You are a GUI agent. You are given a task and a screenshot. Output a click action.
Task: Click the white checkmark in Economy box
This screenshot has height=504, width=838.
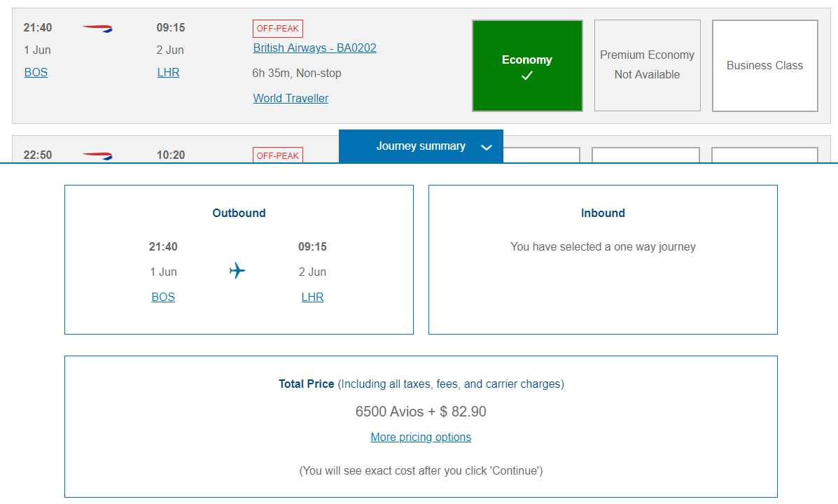click(x=527, y=76)
